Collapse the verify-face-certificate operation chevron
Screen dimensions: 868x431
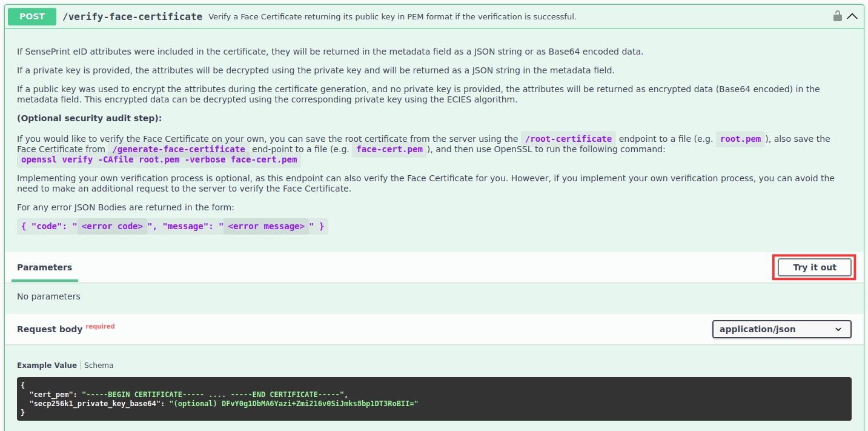point(852,16)
